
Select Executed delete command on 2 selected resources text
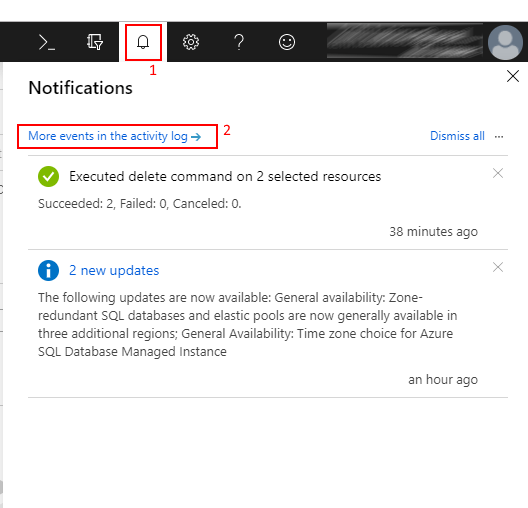click(225, 176)
